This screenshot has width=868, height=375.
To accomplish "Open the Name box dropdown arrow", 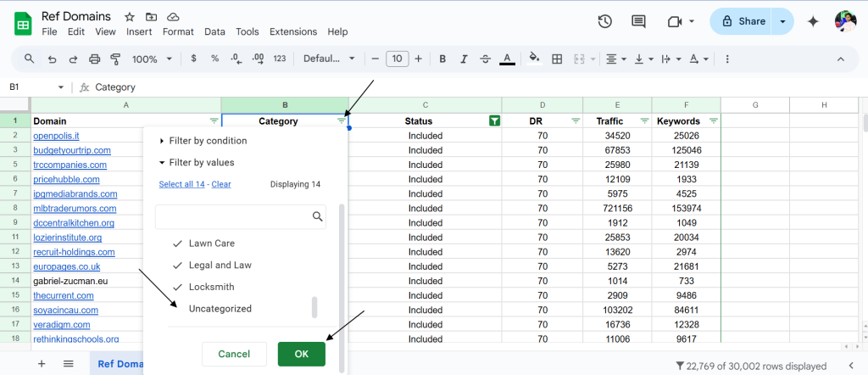I will coord(61,87).
